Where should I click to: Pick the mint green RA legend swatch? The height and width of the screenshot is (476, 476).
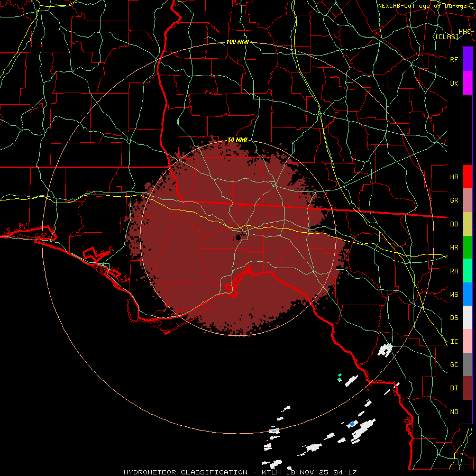(467, 271)
